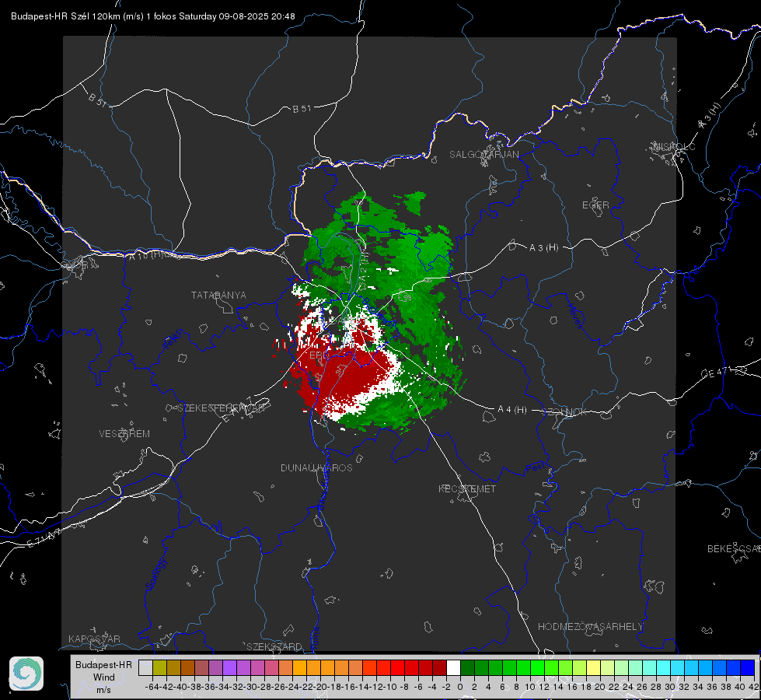Click A 3 (H) road label below Eger
Viewport: 761px width, 700px height.
543,248
